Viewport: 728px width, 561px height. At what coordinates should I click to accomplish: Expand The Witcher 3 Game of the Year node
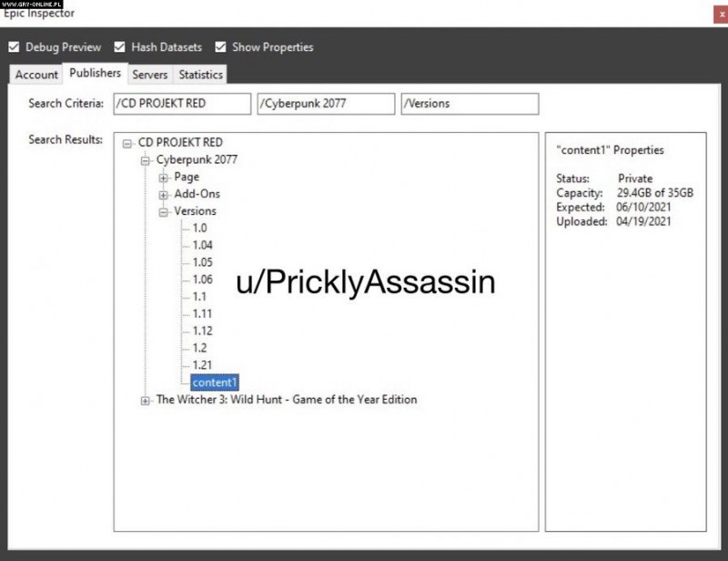146,401
